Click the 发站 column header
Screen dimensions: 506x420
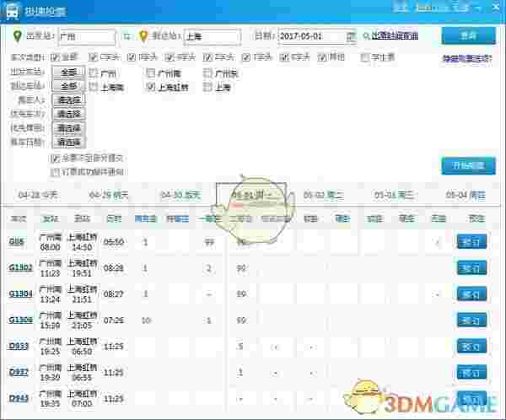coord(51,219)
